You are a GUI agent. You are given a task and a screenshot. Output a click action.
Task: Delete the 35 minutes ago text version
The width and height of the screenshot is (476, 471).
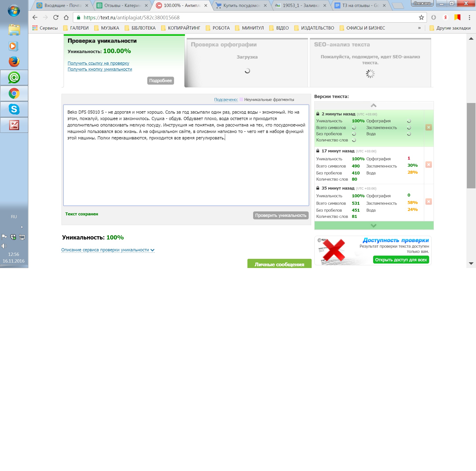428,202
